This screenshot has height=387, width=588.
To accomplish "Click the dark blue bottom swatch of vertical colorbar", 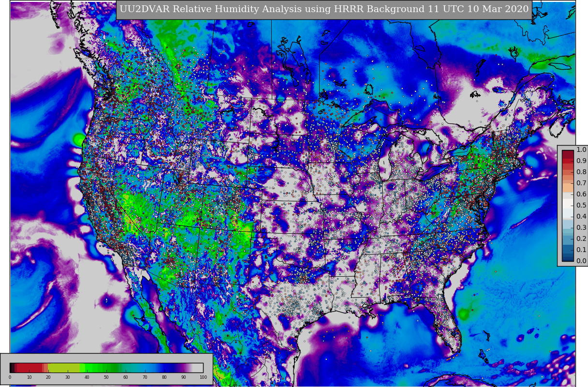I will click(x=568, y=259).
